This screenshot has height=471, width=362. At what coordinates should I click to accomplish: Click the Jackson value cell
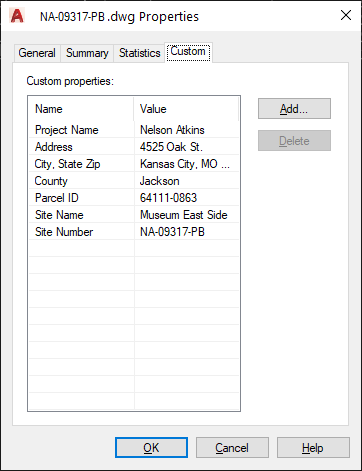(187, 181)
